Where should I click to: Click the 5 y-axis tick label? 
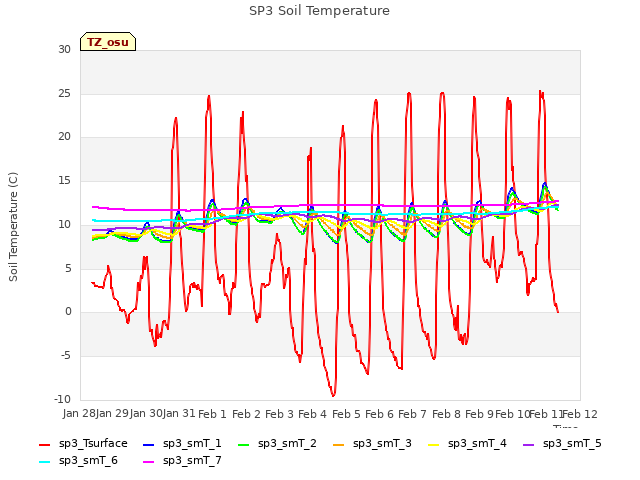click(x=68, y=268)
